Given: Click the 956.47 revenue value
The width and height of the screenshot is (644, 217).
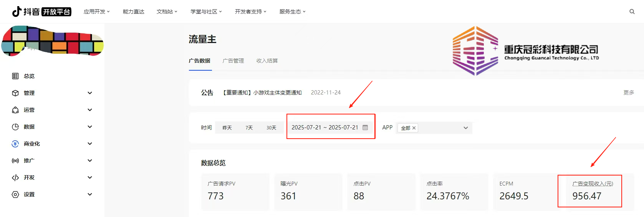Looking at the screenshot, I should pos(587,196).
